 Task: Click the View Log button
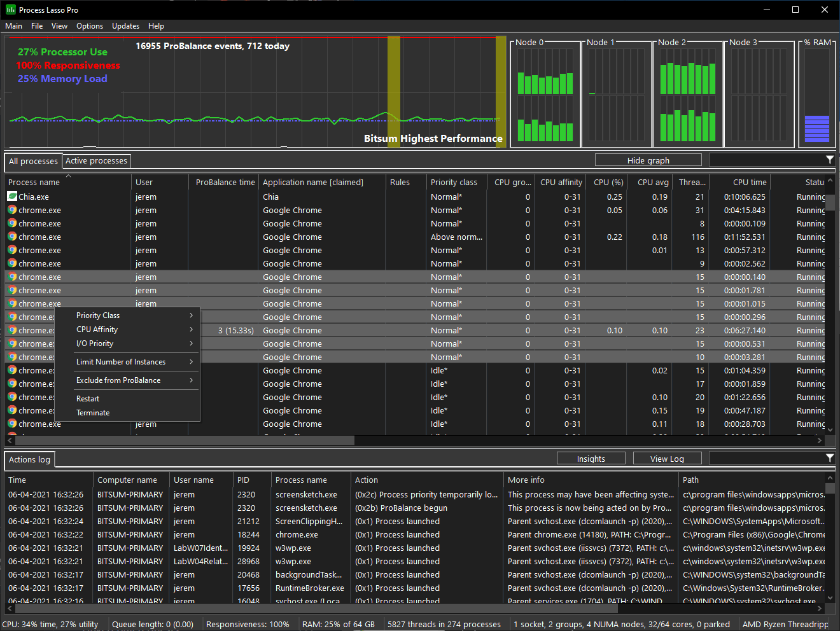[x=667, y=458]
